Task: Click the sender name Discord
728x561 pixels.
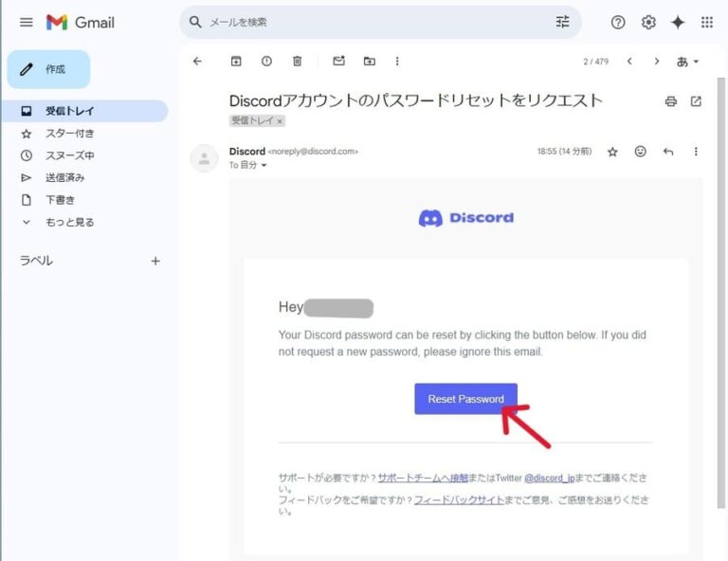Action: pyautogui.click(x=247, y=152)
